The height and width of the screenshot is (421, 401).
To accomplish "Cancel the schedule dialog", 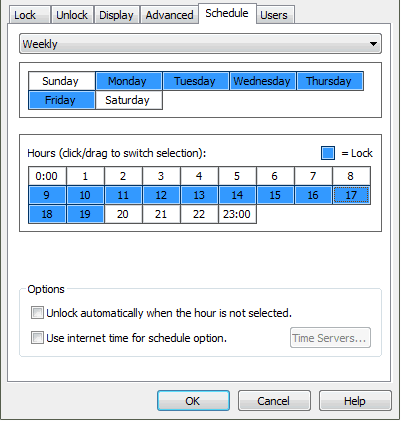I will (274, 401).
